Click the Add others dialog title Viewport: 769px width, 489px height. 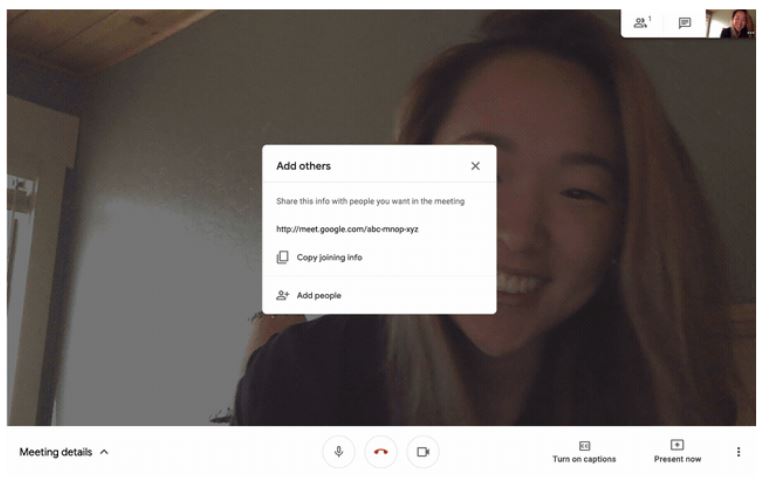click(304, 166)
